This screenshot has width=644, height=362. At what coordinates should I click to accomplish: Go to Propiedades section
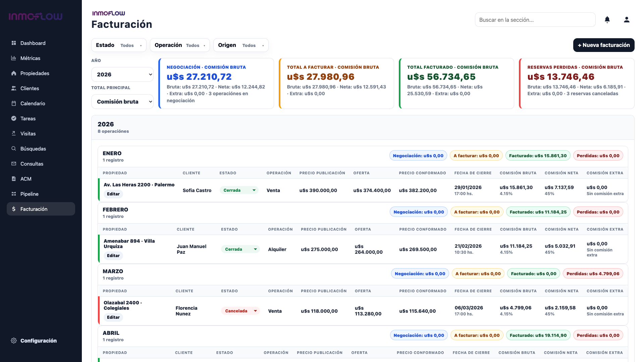(41, 73)
